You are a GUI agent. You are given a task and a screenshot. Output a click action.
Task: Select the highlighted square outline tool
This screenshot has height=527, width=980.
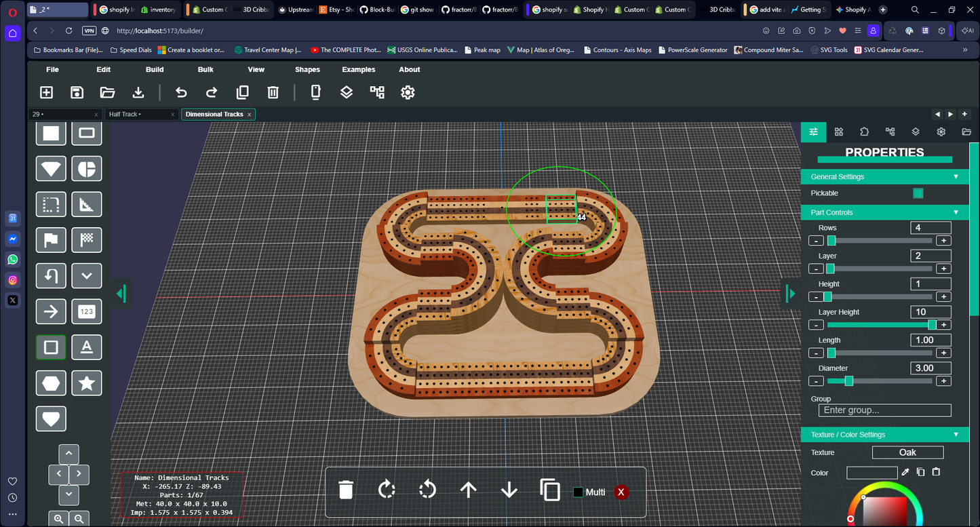[x=51, y=347]
